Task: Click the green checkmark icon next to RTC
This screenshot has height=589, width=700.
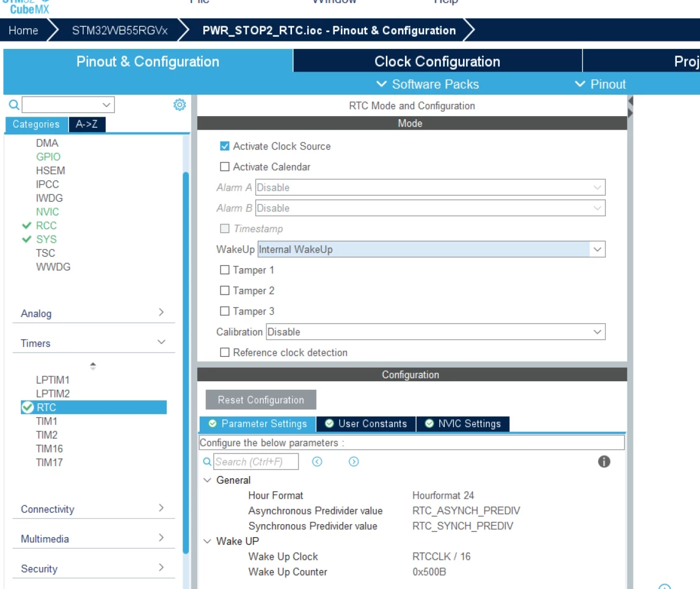Action: tap(27, 408)
